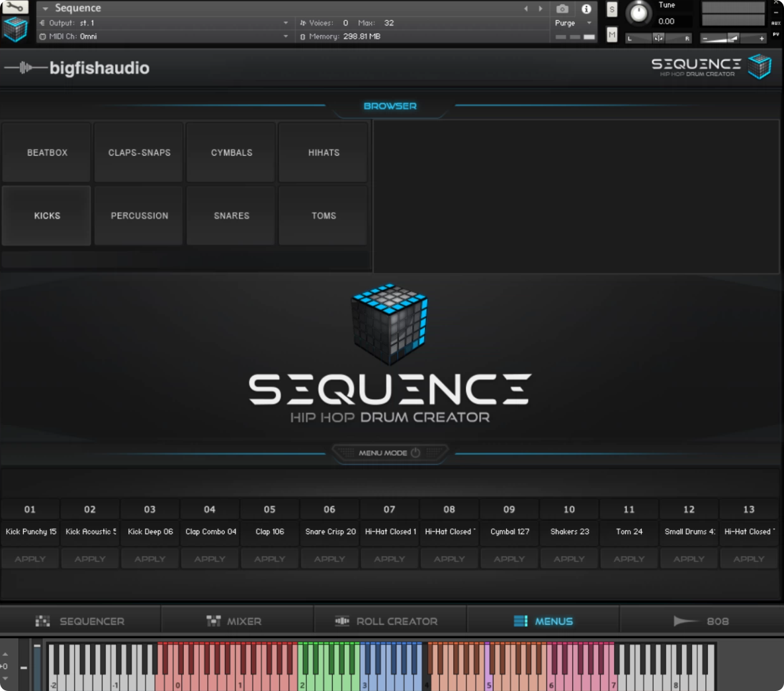Click the Kick Punchy 15 sample name
The width and height of the screenshot is (784, 691).
(x=31, y=531)
